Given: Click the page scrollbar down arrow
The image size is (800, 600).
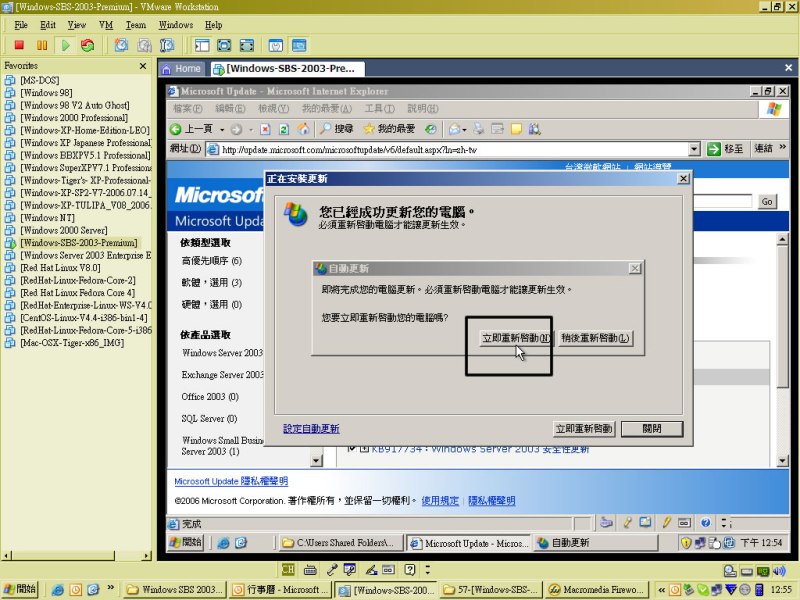Looking at the screenshot, I should 782,461.
